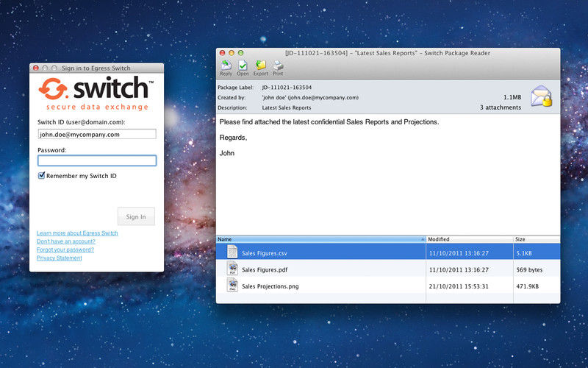
Task: Toggle Remember my Switch ID checkbox
Action: (42, 175)
